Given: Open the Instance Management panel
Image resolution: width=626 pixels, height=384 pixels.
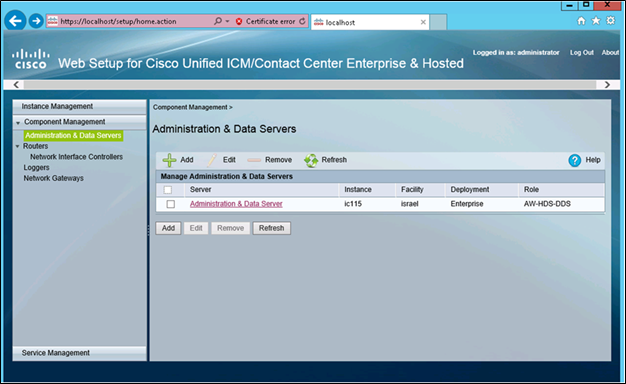Looking at the screenshot, I should (79, 107).
